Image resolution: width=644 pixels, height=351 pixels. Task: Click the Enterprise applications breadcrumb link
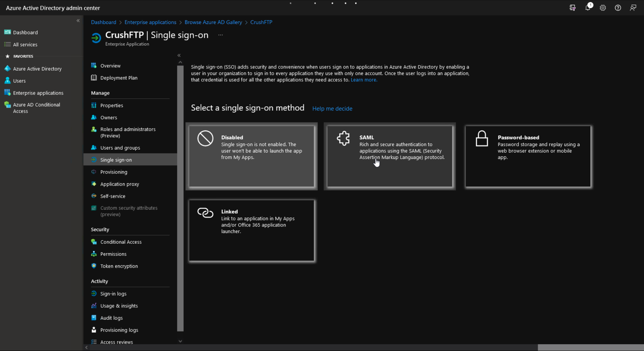point(150,22)
